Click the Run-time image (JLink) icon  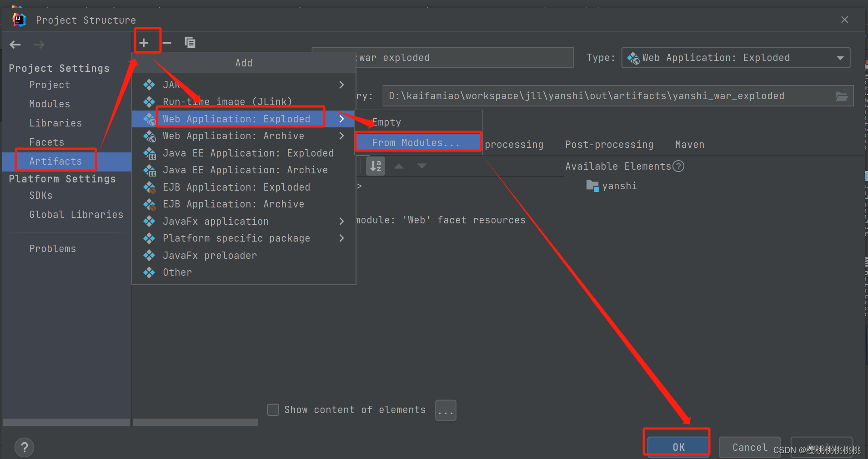tap(149, 102)
